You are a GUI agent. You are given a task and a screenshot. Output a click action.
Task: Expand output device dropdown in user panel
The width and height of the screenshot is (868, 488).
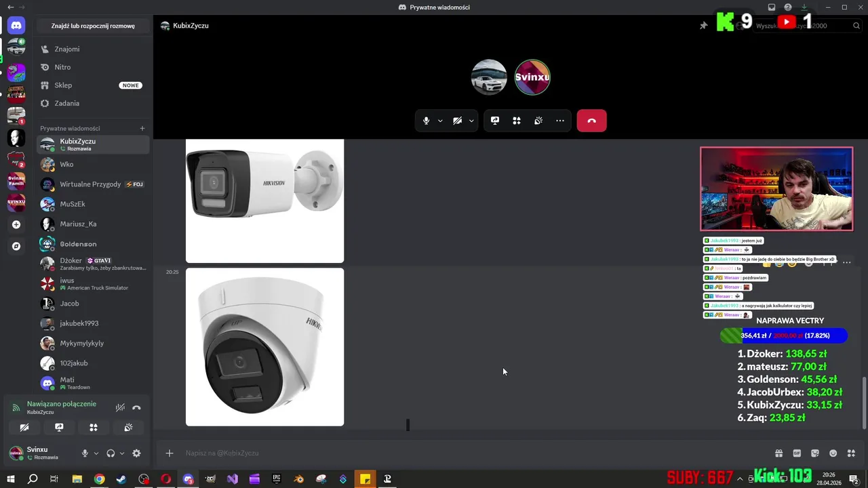[122, 453]
